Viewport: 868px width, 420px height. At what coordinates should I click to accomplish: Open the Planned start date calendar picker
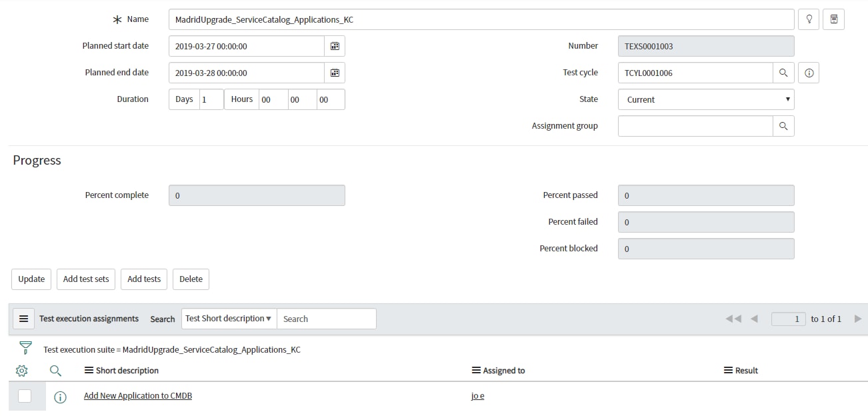click(335, 45)
